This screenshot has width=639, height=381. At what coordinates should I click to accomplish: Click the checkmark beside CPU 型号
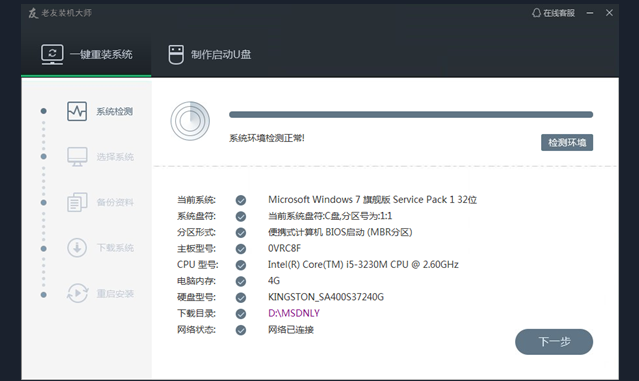tap(241, 265)
